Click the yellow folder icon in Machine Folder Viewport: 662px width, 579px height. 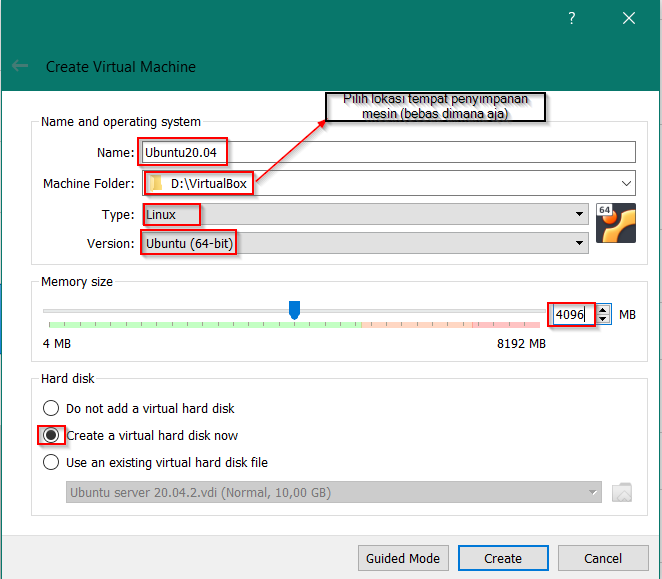[x=156, y=184]
